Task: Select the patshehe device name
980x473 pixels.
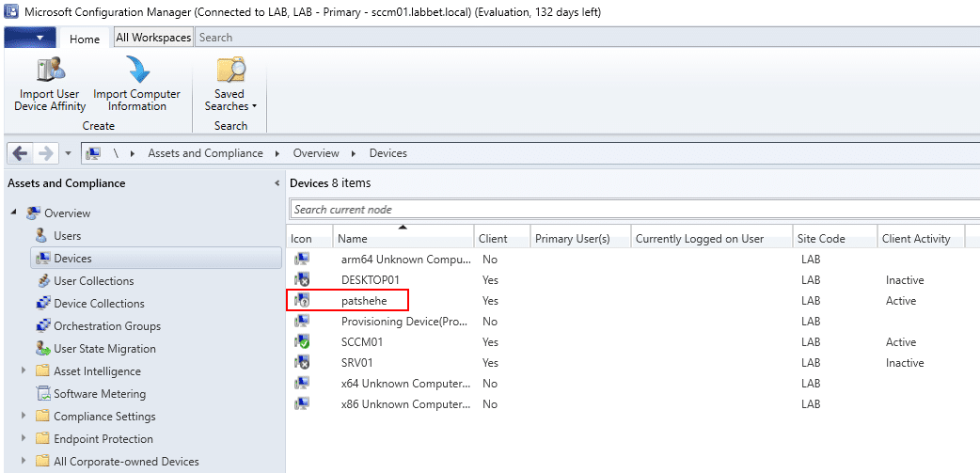Action: click(x=364, y=301)
